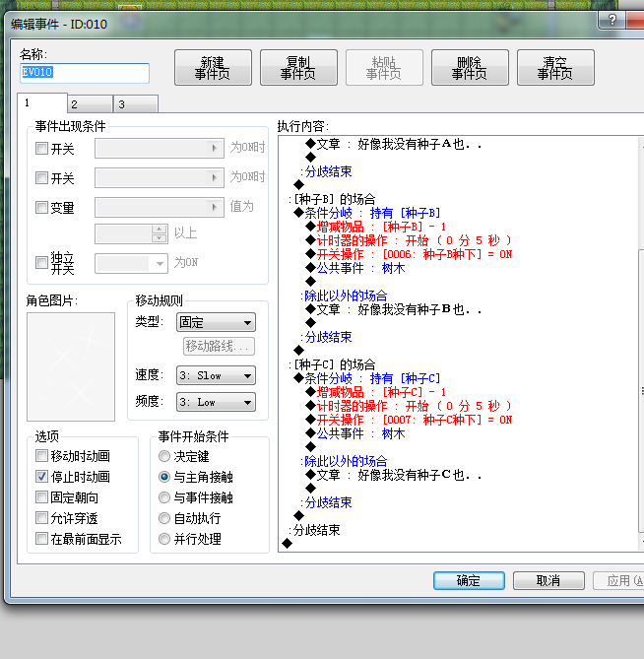This screenshot has height=659, width=644.
Task: Open the 变量 selector arrow field
Action: (160, 207)
